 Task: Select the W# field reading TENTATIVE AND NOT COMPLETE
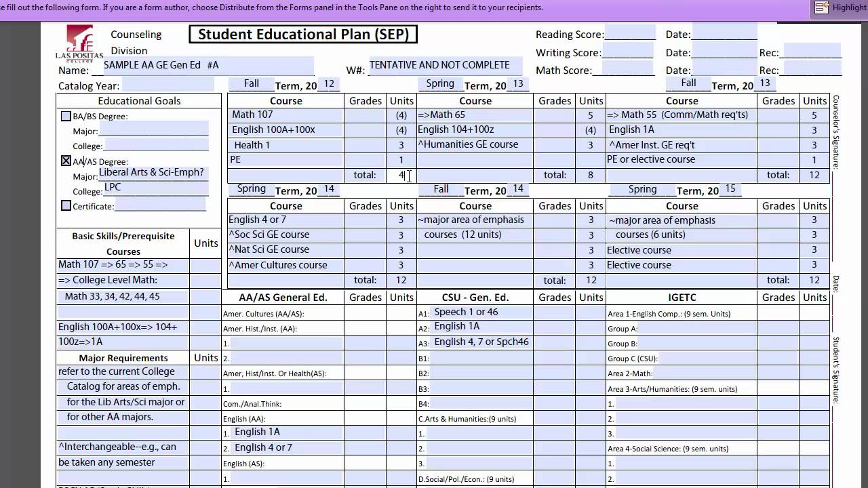pyautogui.click(x=446, y=66)
